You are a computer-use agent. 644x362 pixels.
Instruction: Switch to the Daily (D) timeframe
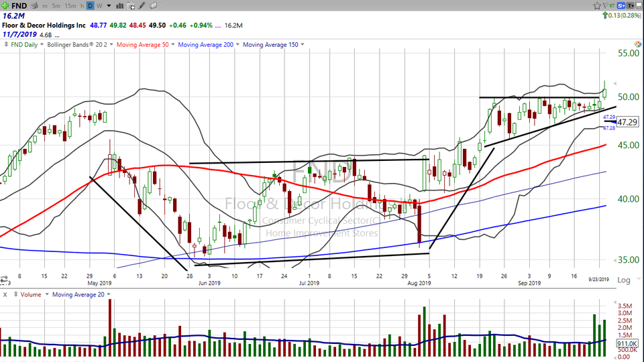tap(90, 5)
